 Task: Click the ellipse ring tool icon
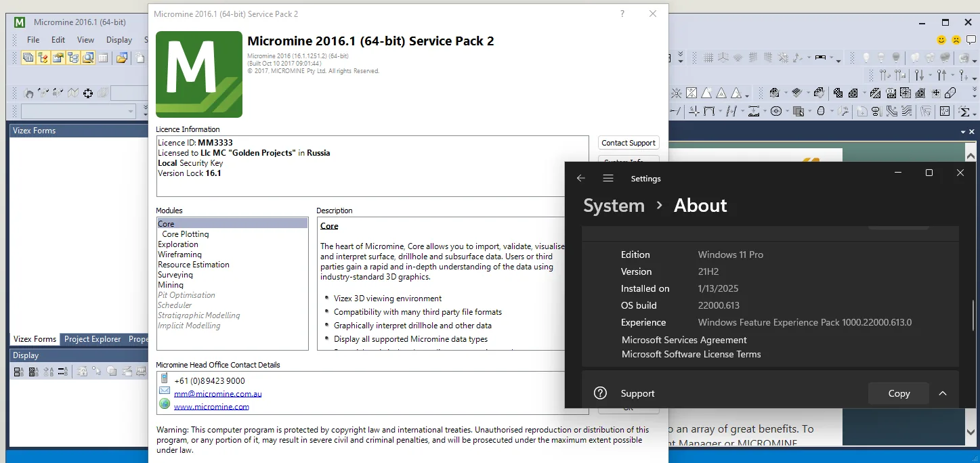(x=776, y=111)
